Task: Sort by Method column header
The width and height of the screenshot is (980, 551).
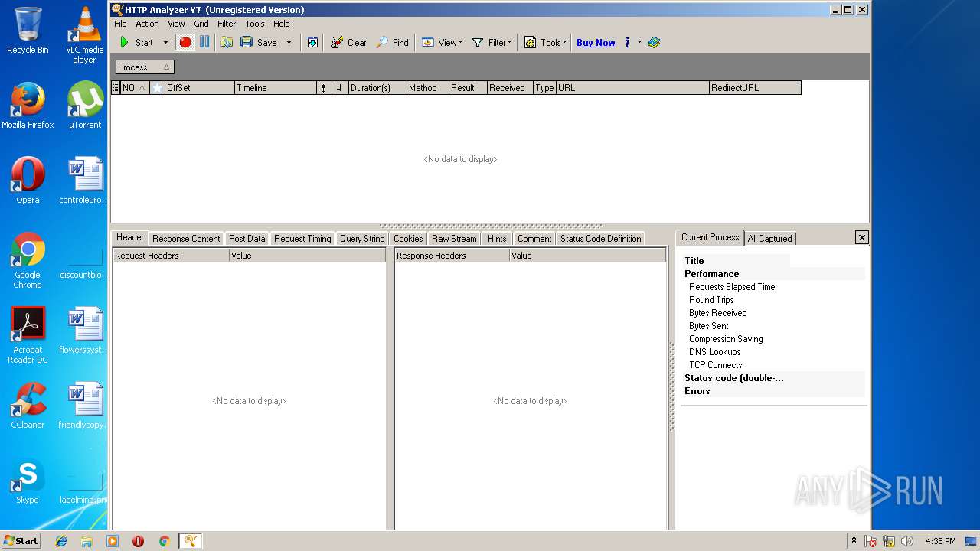Action: pos(427,88)
